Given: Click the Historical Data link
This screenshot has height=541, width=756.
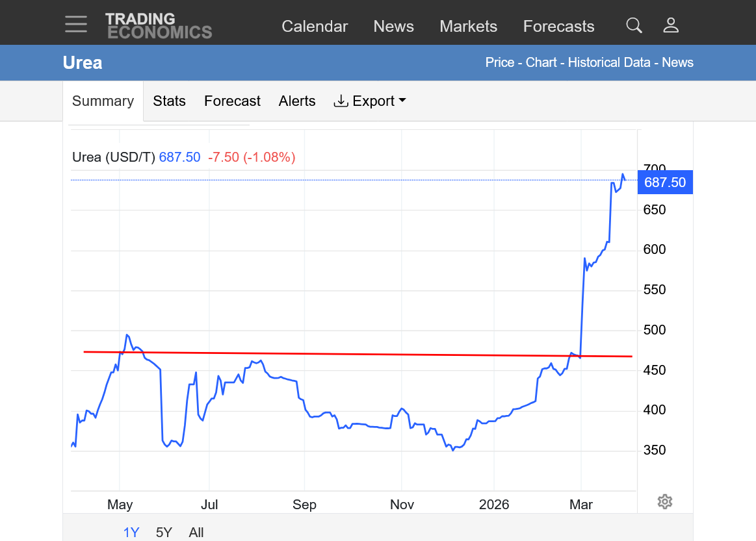Looking at the screenshot, I should pos(609,62).
